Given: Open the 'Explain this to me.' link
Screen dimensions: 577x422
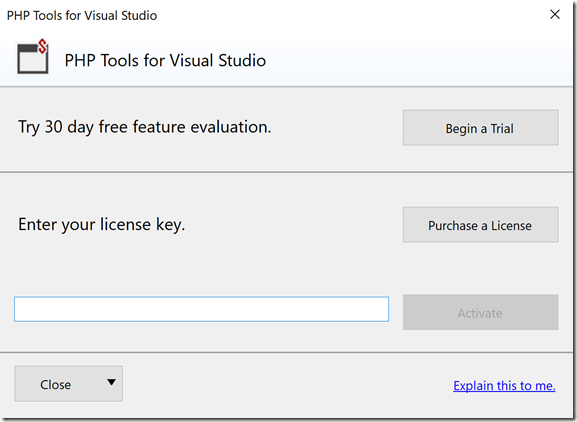Looking at the screenshot, I should 504,386.
